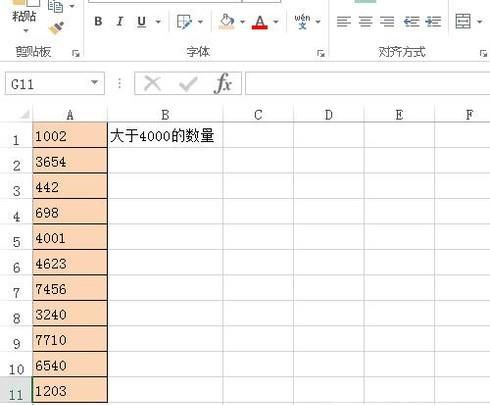Apply cell borders icon

184,22
